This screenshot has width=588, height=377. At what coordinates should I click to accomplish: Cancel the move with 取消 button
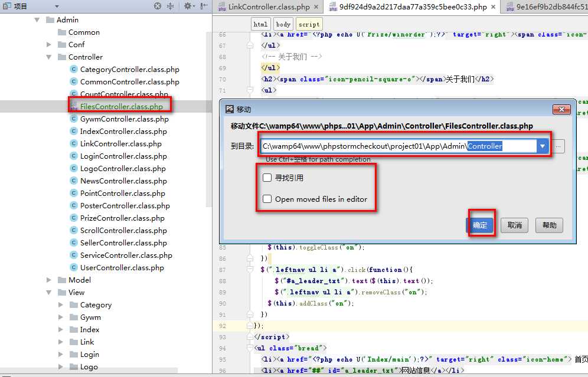515,225
